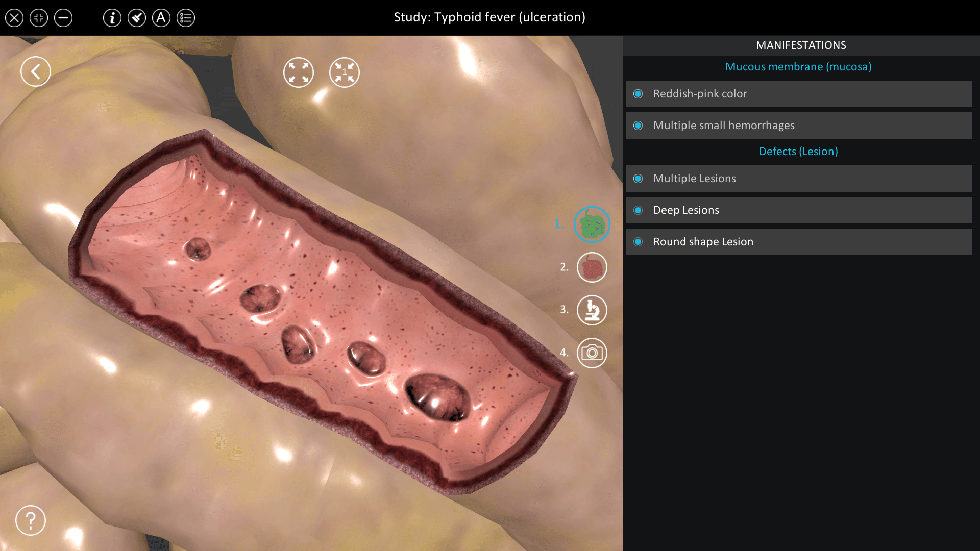
Task: Open step 4 camera photo view
Action: point(592,353)
